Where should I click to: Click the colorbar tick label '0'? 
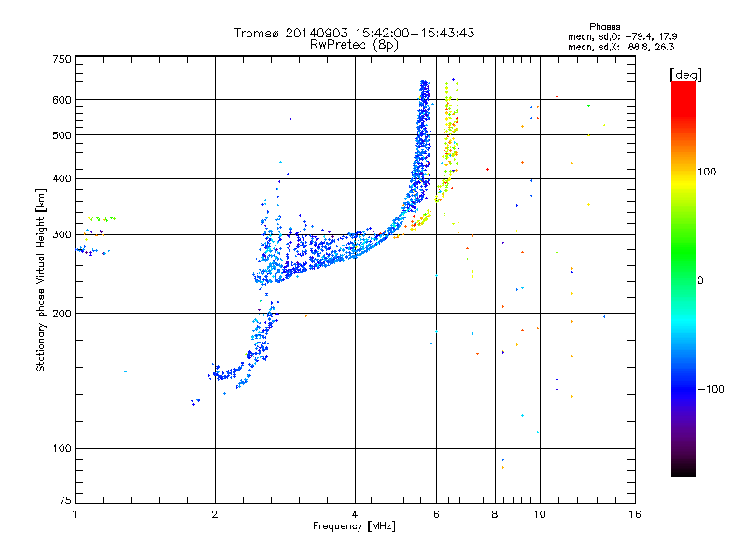699,281
